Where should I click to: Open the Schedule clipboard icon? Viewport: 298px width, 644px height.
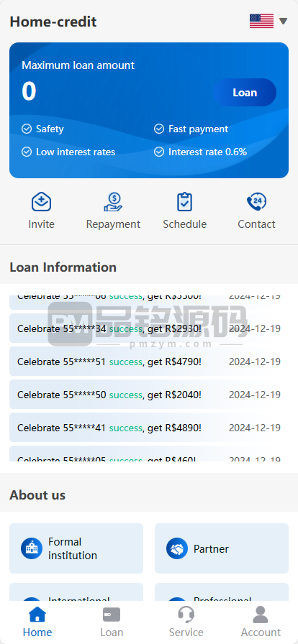(184, 202)
